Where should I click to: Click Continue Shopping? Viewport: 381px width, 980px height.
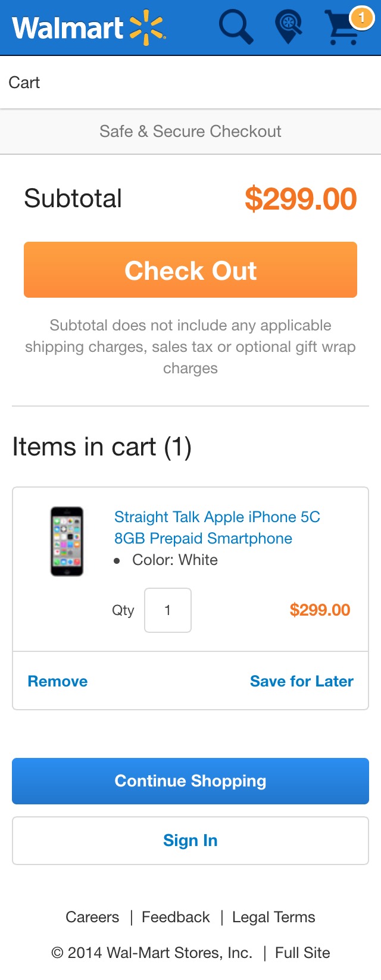point(190,781)
